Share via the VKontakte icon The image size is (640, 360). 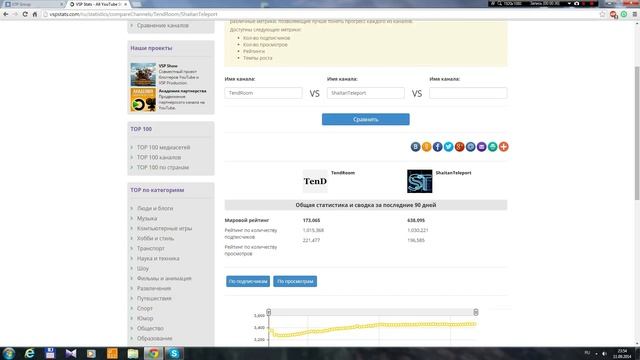416,147
